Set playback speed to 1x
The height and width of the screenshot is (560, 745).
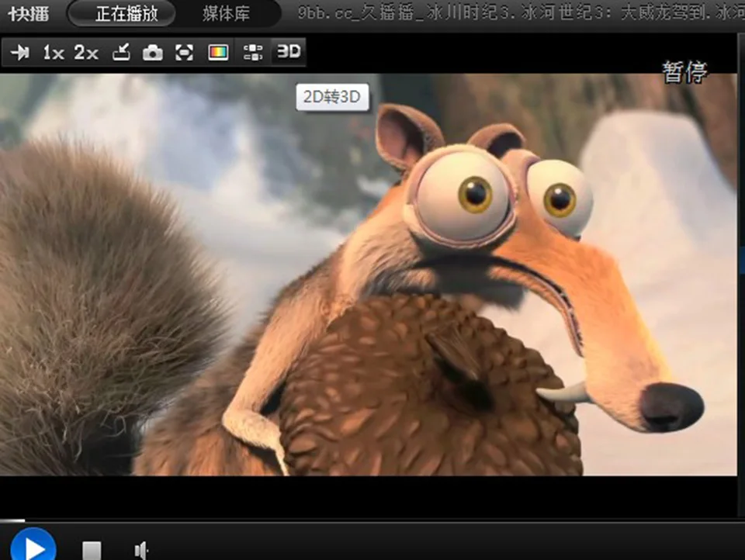(x=54, y=52)
